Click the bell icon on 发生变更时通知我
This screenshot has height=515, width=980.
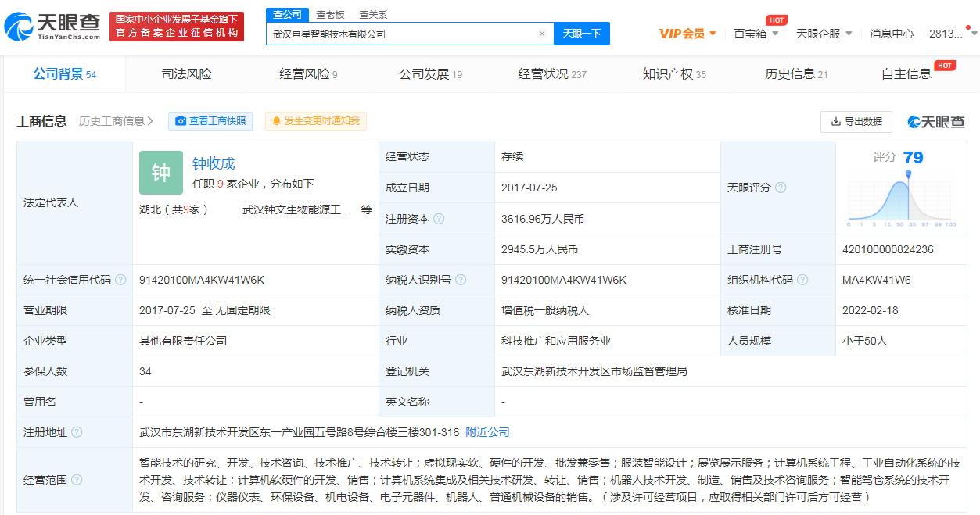pos(276,121)
